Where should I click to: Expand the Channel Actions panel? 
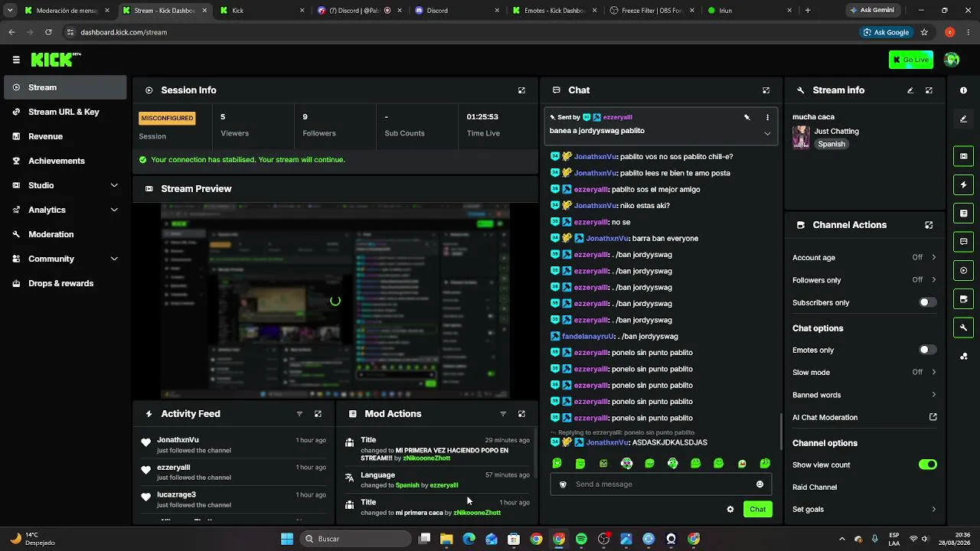pos(929,225)
